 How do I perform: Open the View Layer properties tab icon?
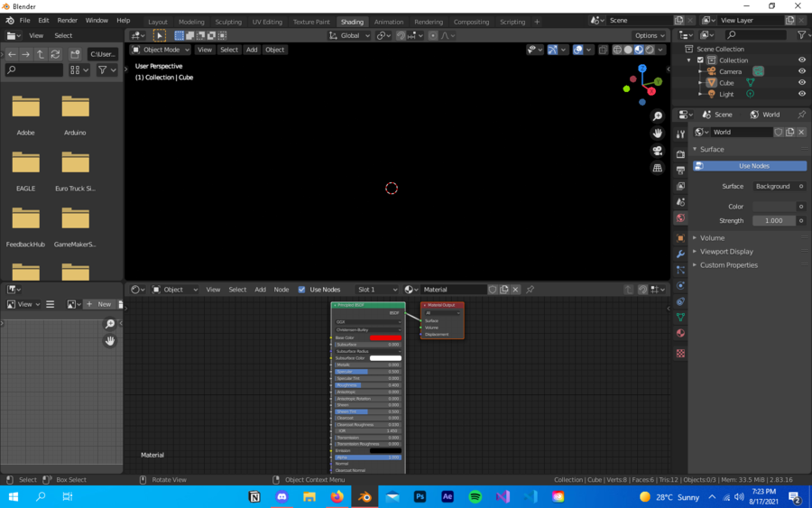click(680, 186)
